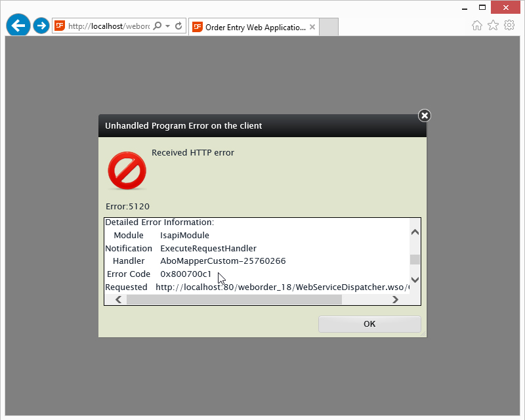Click the dialog title 'Unhandled Program Error on the client'

pos(184,126)
